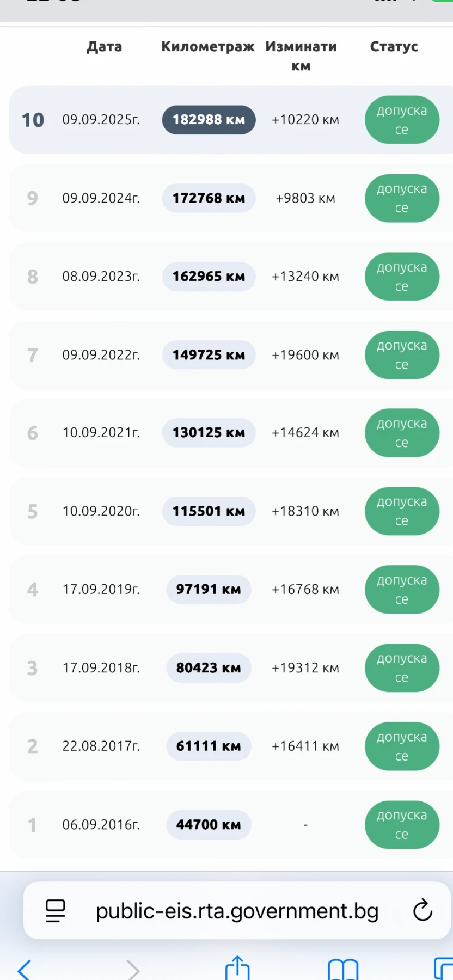
Task: Tap the public-eis.rta.government.bg address field
Action: click(x=237, y=911)
